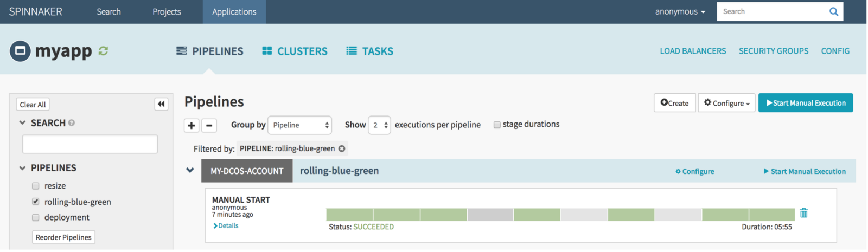Click the magnifier icon in top search
The image size is (868, 252).
pos(834,11)
